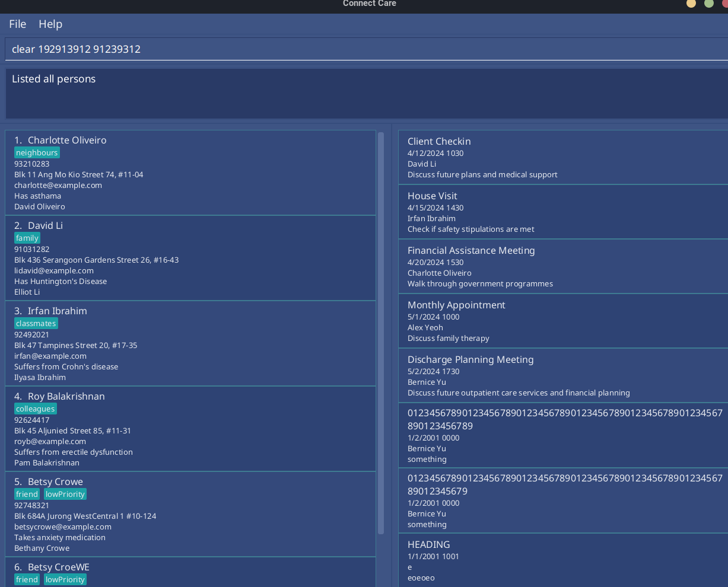728x587 pixels.
Task: Click the 'colleagues' tag
Action: (x=36, y=409)
